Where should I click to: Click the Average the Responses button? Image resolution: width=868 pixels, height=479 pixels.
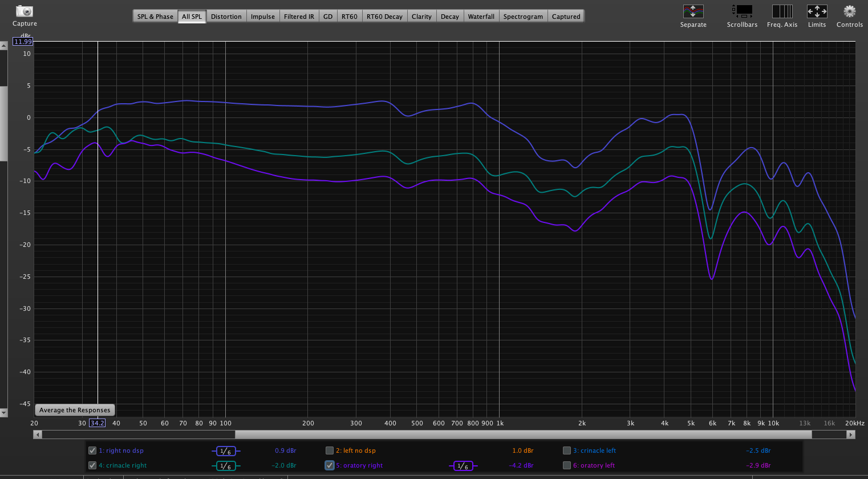tap(75, 410)
